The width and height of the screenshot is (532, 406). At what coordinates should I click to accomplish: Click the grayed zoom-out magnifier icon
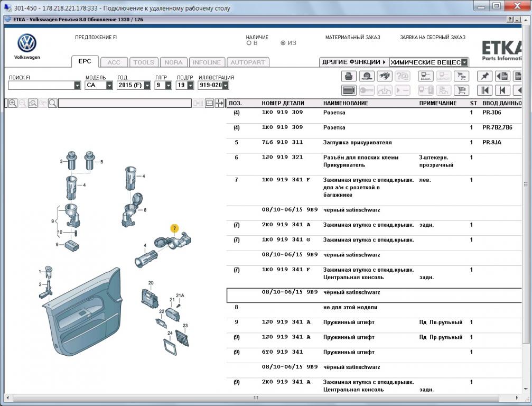tap(23, 103)
